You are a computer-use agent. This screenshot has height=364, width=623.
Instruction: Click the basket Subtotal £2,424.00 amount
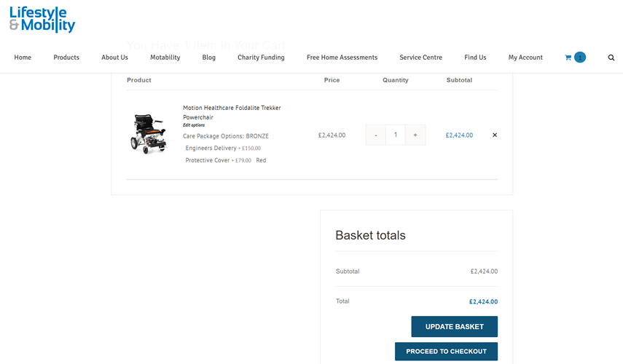(484, 272)
